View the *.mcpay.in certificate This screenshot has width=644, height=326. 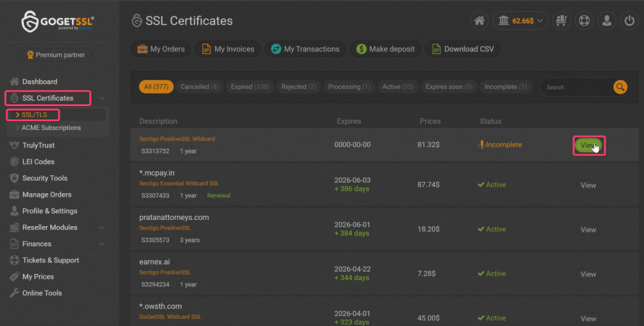click(588, 185)
